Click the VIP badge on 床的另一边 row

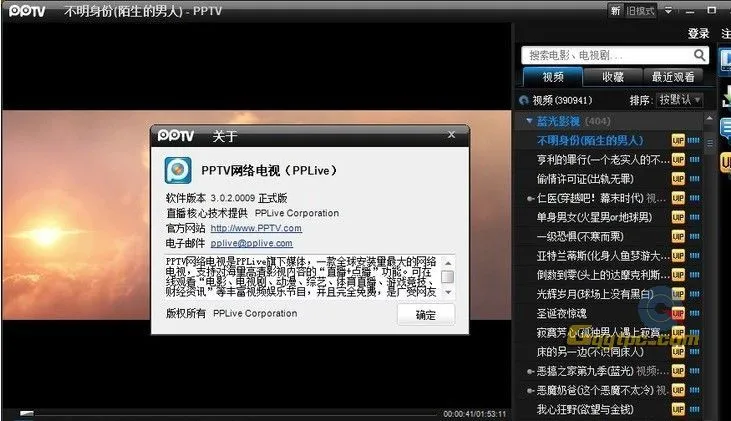pyautogui.click(x=678, y=352)
